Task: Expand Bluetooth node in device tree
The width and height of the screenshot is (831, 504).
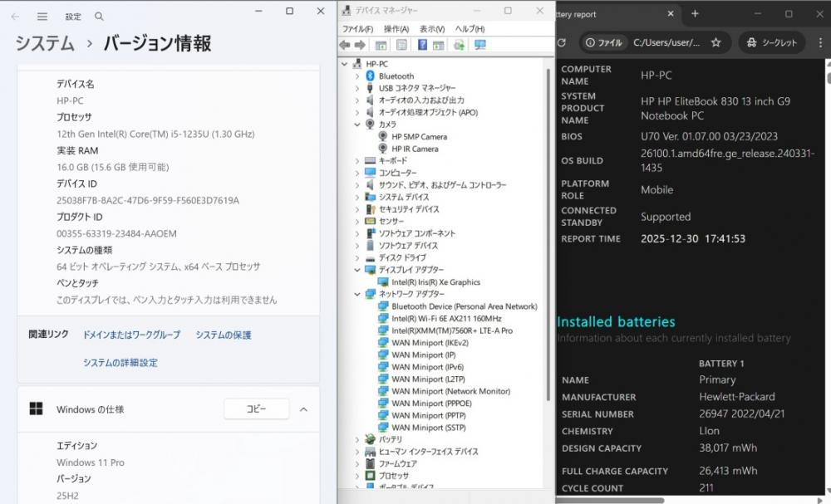Action: [x=357, y=76]
